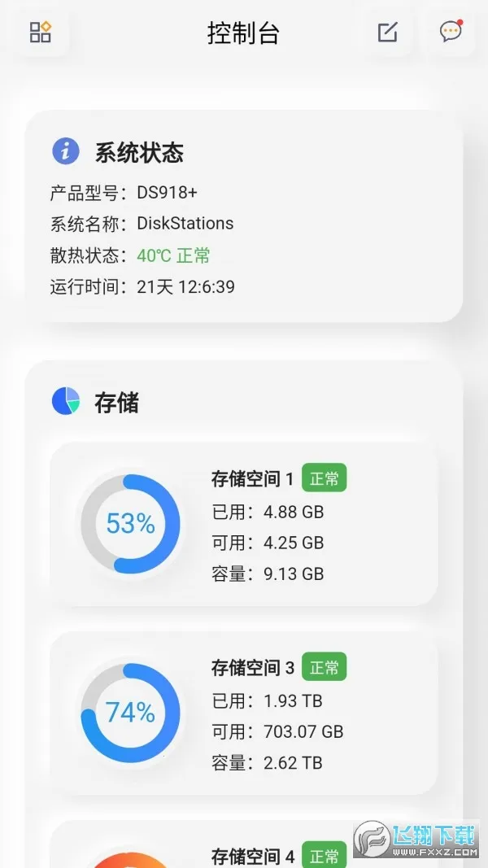This screenshot has height=868, width=488.
Task: Tap the 40℃ 正常 temperature status
Action: click(x=173, y=255)
